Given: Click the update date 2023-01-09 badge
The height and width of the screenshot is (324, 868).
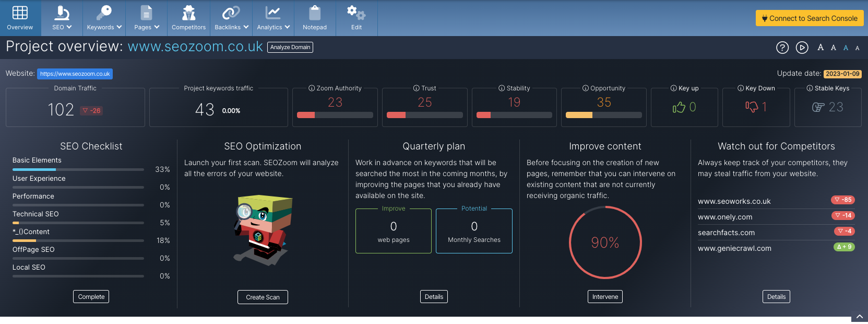Looking at the screenshot, I should (x=842, y=74).
